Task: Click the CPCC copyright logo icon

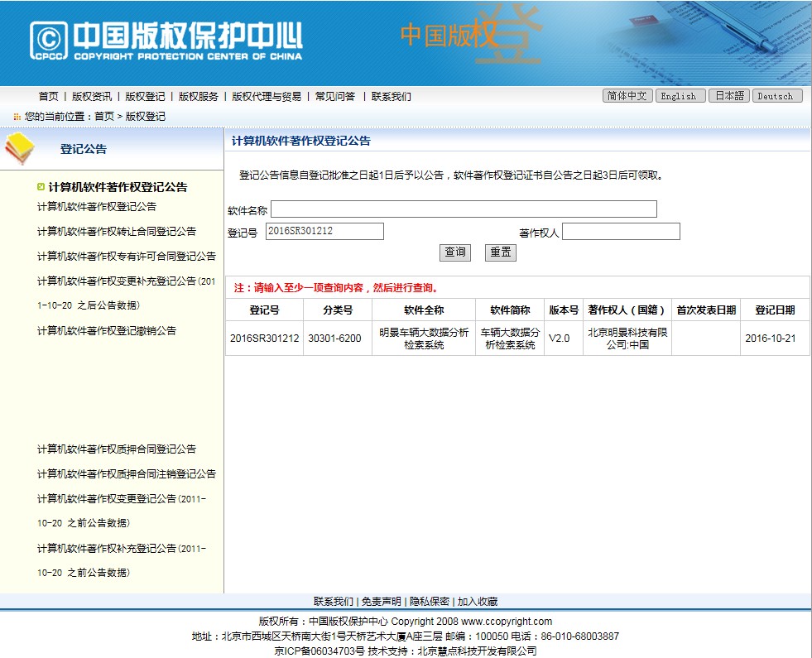Action: click(49, 41)
